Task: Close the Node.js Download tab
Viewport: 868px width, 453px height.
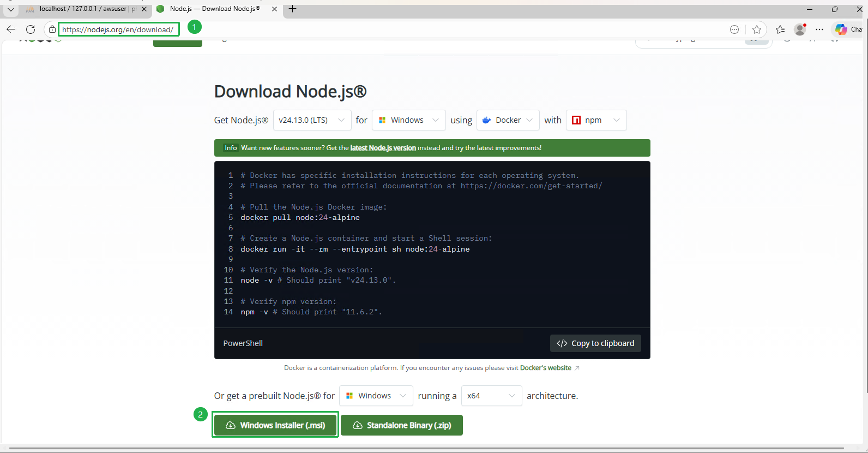Action: [274, 9]
